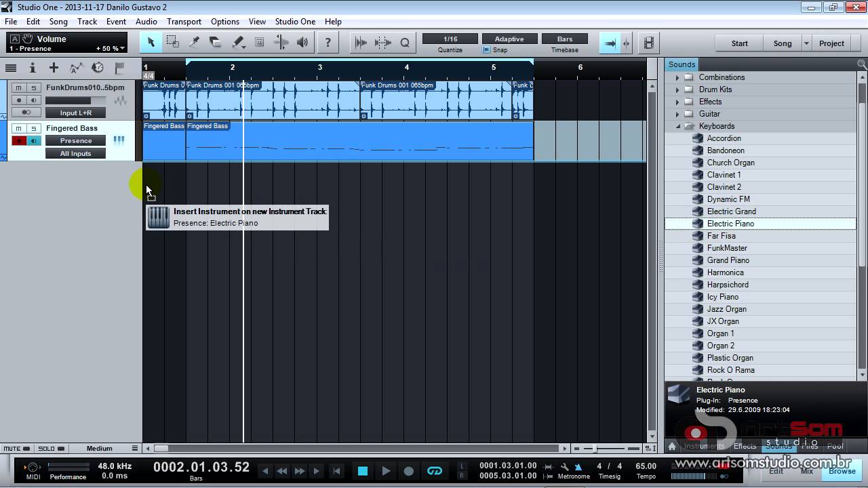The height and width of the screenshot is (488, 868).
Task: Open the marker track flag icon
Action: click(x=119, y=68)
